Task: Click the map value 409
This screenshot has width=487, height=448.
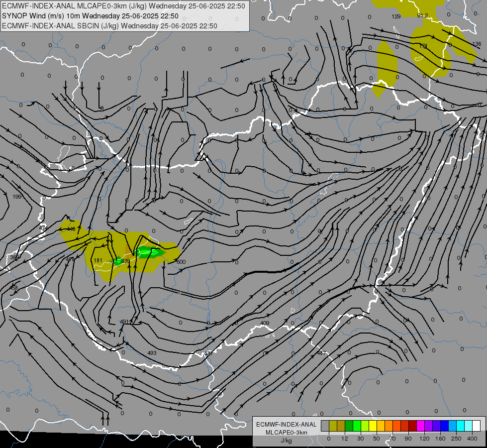Action: tap(265, 323)
